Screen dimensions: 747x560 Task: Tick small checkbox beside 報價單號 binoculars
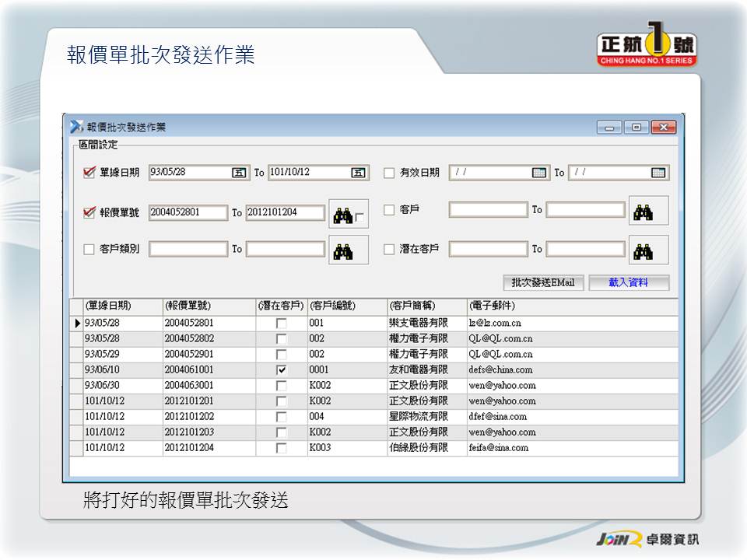pyautogui.click(x=359, y=219)
